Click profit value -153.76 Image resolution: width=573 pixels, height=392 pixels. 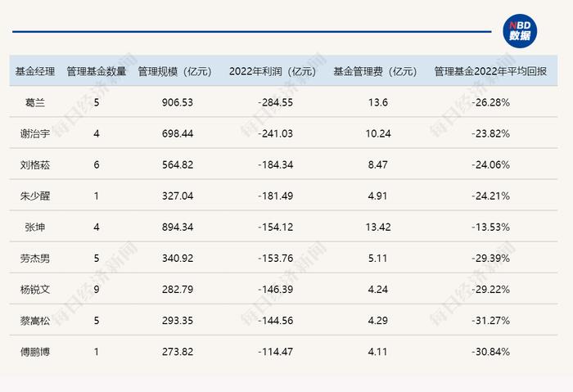point(276,259)
